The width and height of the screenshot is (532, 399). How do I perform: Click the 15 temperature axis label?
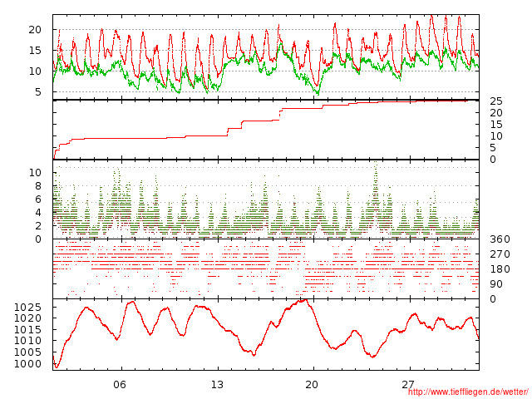(35, 51)
